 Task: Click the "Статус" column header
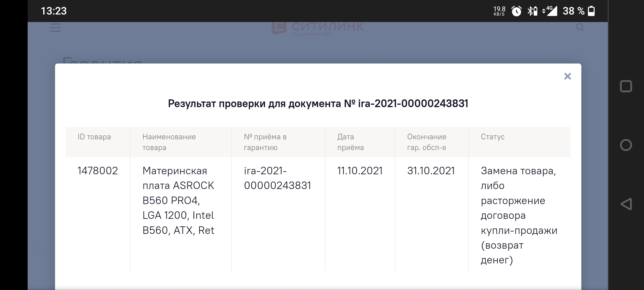pos(492,137)
